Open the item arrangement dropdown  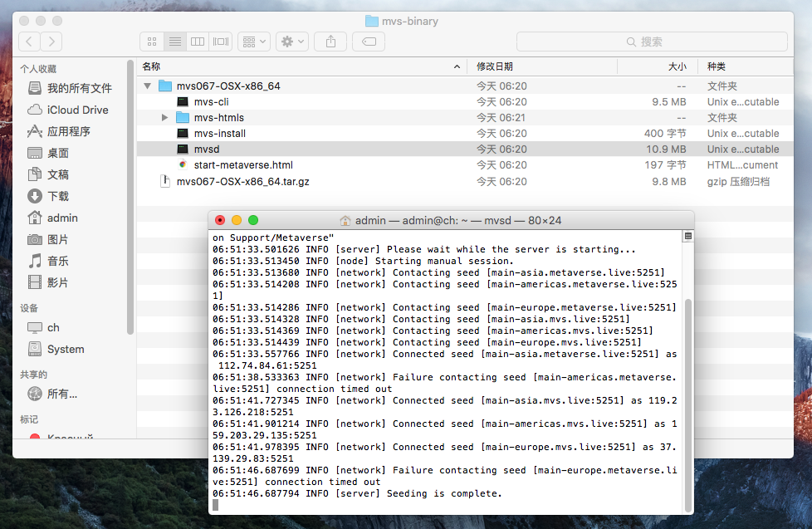click(x=254, y=42)
